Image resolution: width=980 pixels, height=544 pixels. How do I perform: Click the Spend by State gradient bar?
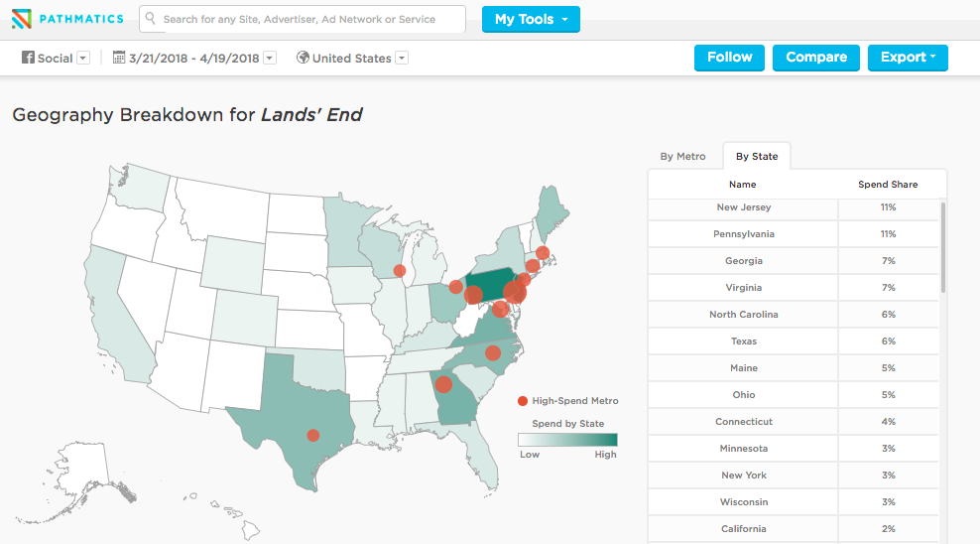(x=567, y=440)
